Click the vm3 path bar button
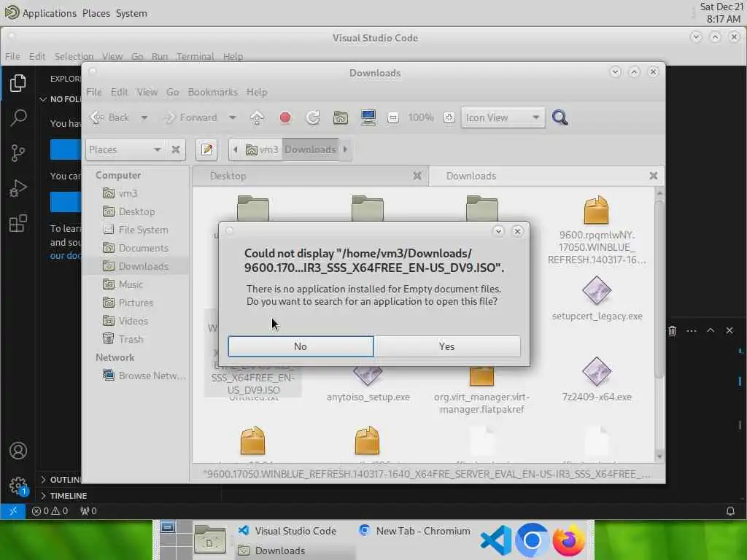Viewport: 747px width, 560px height. [262, 149]
